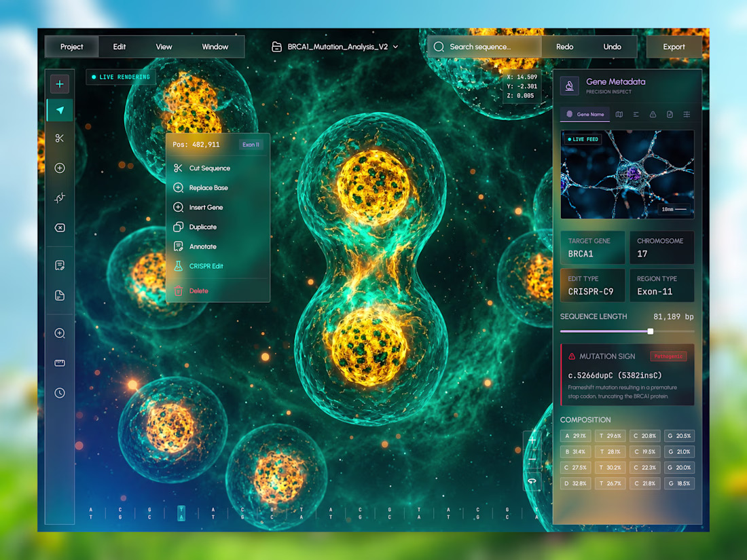Open the Edit menu
The height and width of the screenshot is (560, 747).
(x=119, y=47)
